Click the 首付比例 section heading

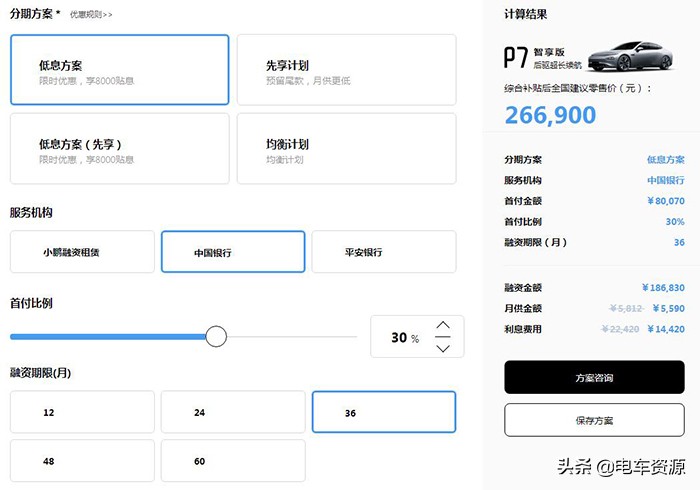(x=31, y=303)
